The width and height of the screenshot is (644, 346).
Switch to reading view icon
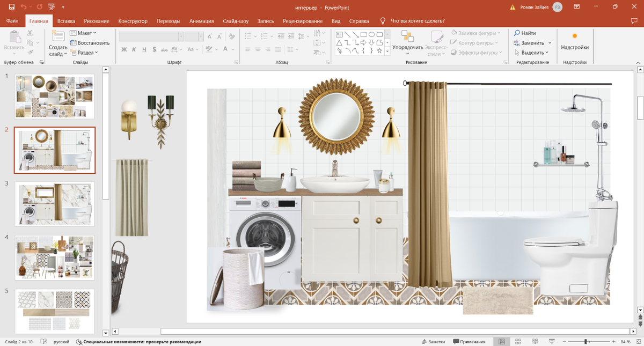click(535, 342)
